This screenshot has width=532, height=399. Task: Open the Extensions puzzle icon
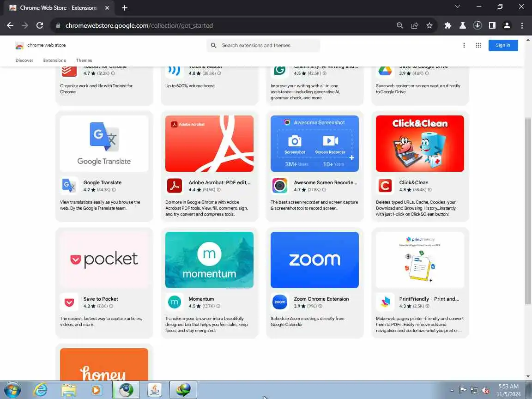[x=448, y=25]
